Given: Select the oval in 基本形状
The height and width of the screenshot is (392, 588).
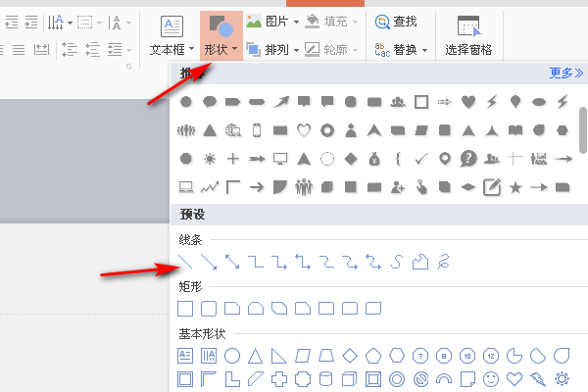Looking at the screenshot, I should [x=232, y=356].
